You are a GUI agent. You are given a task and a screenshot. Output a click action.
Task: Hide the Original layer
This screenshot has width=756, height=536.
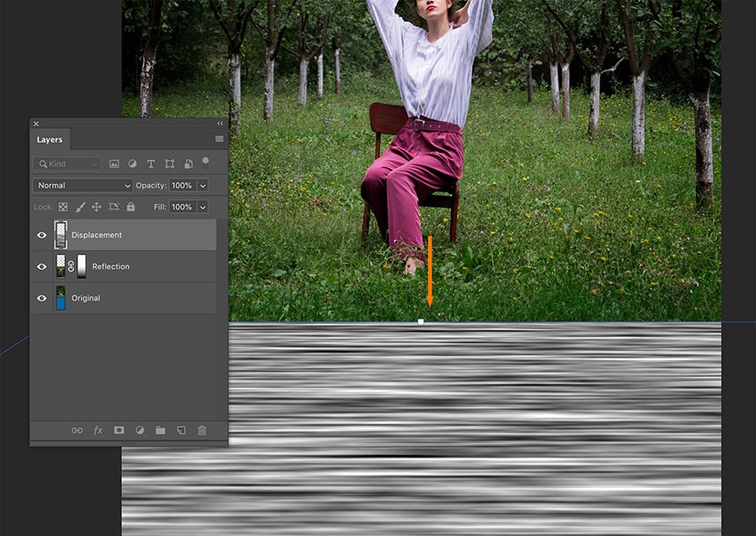coord(41,298)
